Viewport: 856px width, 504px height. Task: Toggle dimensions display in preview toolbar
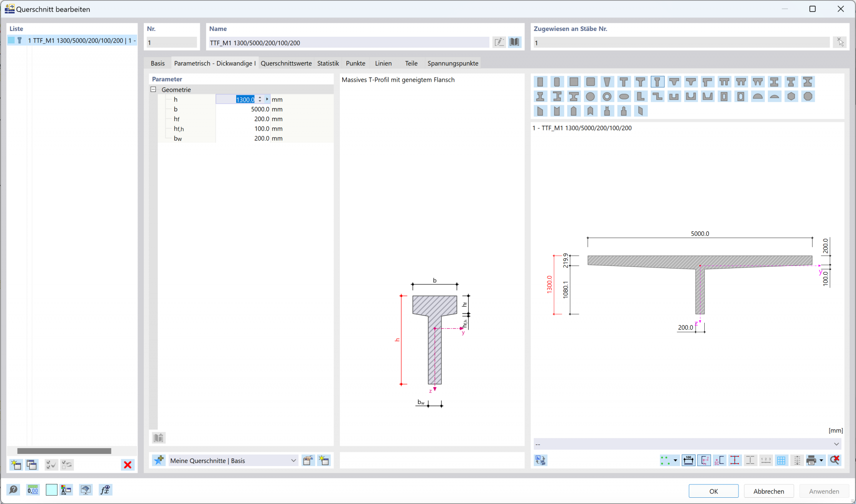(688, 460)
